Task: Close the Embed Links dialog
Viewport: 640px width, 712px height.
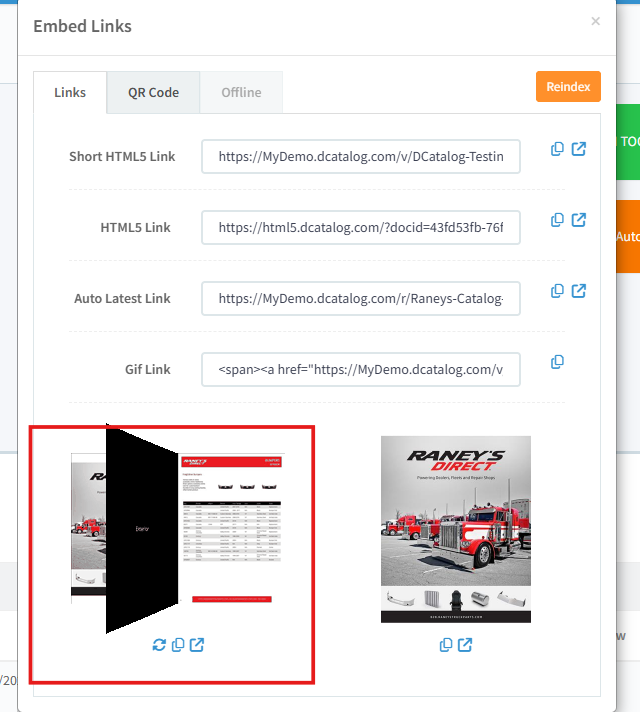Action: click(x=596, y=21)
